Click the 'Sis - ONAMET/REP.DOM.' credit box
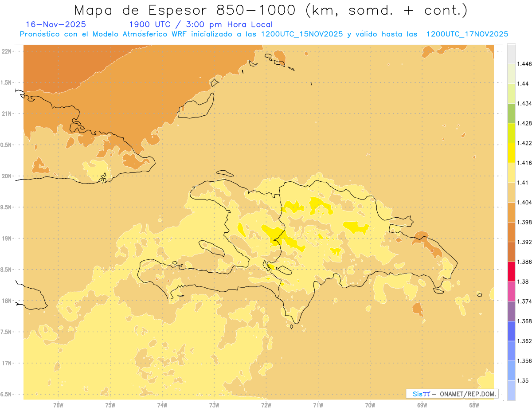The width and height of the screenshot is (532, 411). pyautogui.click(x=452, y=394)
